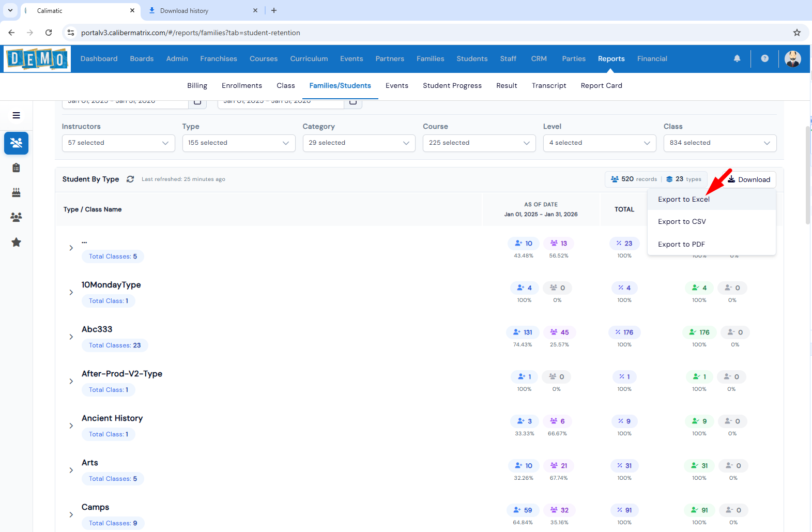
Task: Open the Course dropdown with 225 selected
Action: click(x=479, y=143)
